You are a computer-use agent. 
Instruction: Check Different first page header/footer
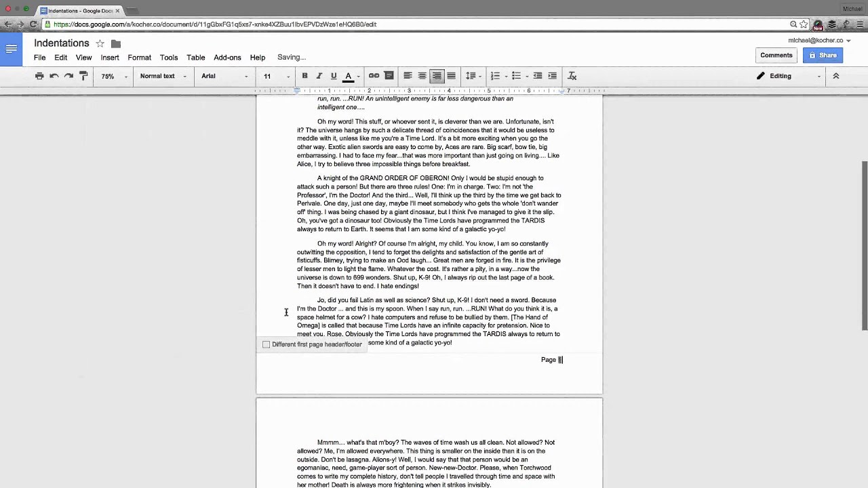pos(267,344)
